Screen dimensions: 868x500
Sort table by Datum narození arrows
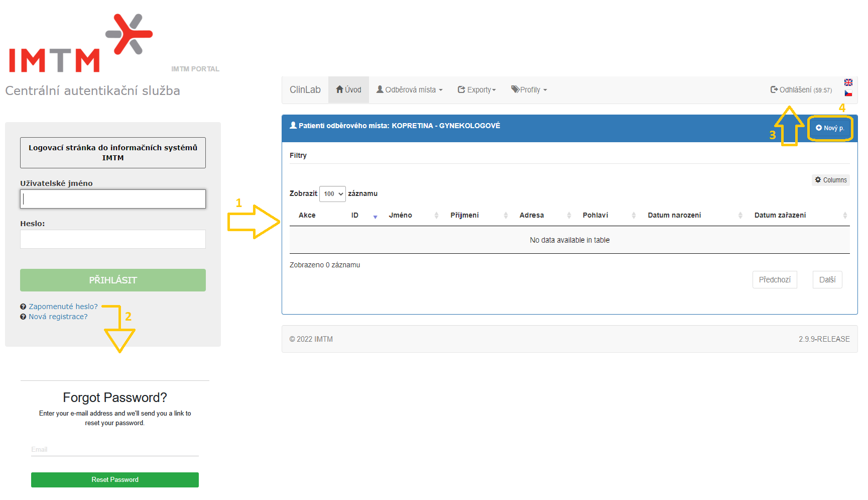click(x=740, y=216)
